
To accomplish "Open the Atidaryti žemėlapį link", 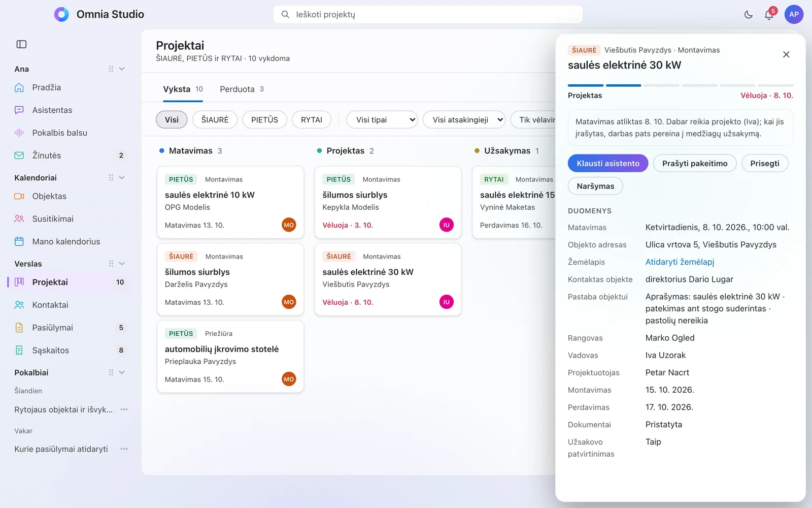I will pyautogui.click(x=680, y=262).
